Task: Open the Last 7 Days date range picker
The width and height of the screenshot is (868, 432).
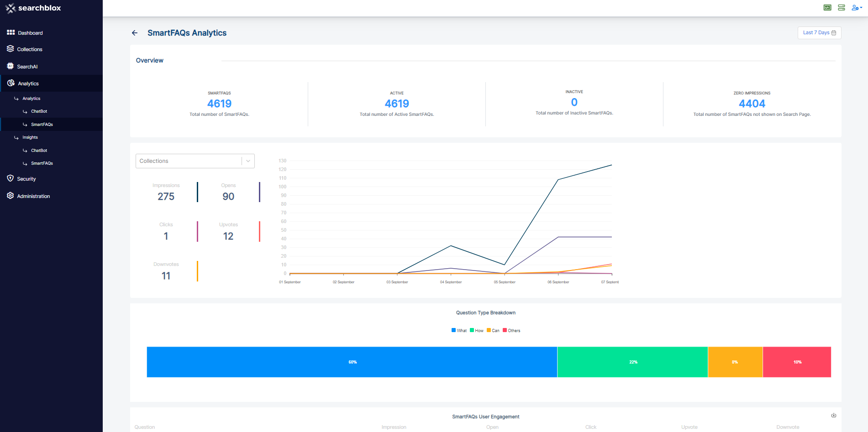Action: [x=819, y=33]
